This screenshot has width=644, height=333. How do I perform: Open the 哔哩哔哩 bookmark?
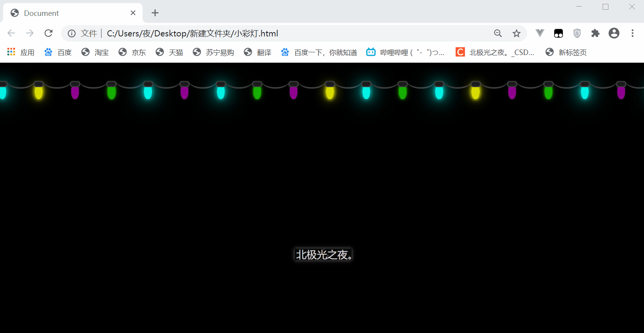click(405, 52)
